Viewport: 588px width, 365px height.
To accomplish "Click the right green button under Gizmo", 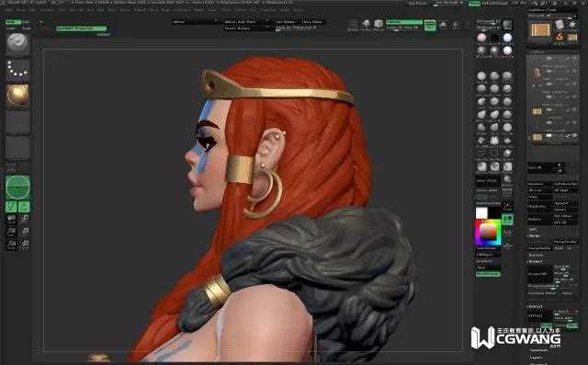I will click(x=24, y=206).
